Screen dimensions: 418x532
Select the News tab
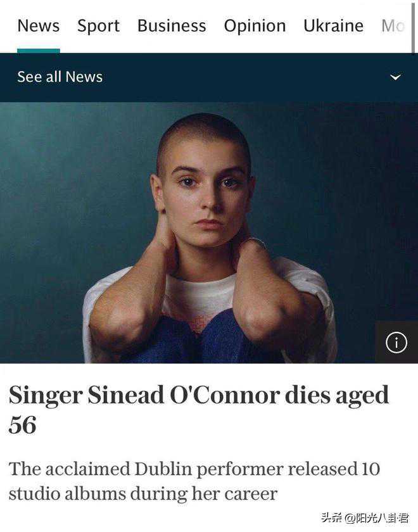tap(38, 26)
